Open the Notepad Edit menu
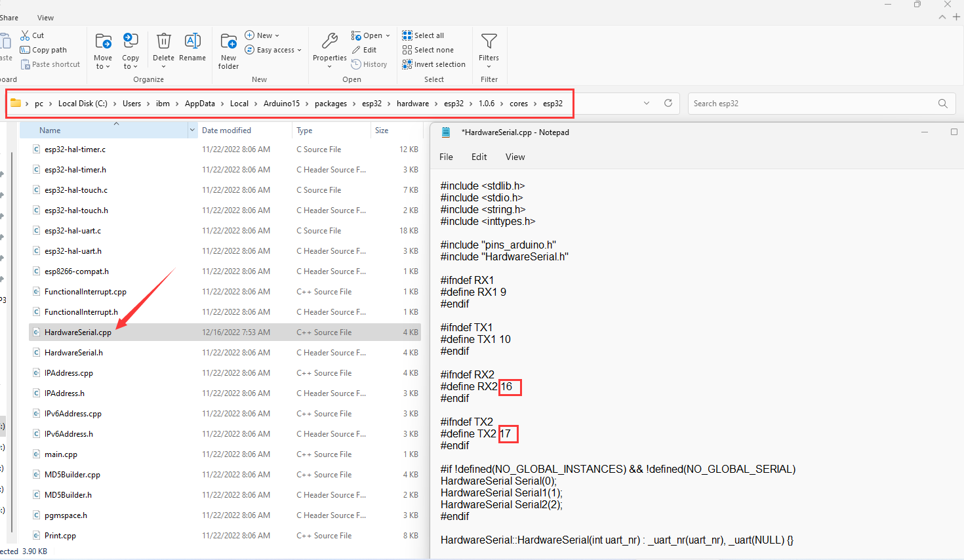964x560 pixels. (x=479, y=157)
